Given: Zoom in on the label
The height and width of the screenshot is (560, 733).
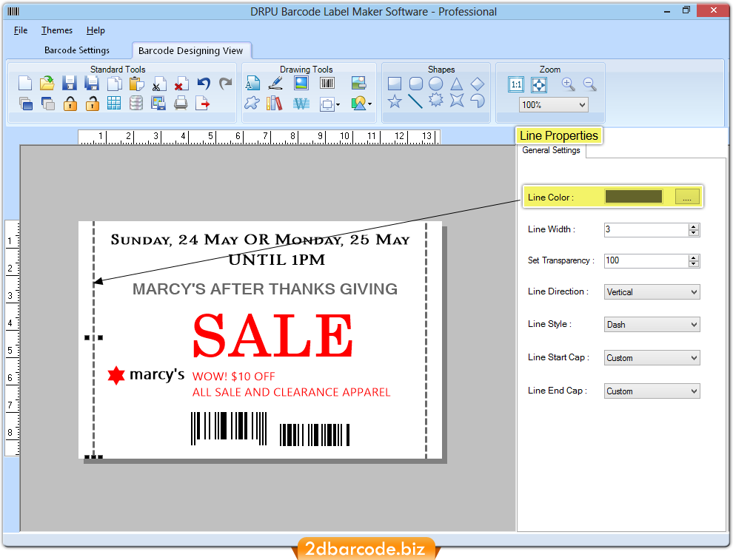Looking at the screenshot, I should (x=568, y=84).
